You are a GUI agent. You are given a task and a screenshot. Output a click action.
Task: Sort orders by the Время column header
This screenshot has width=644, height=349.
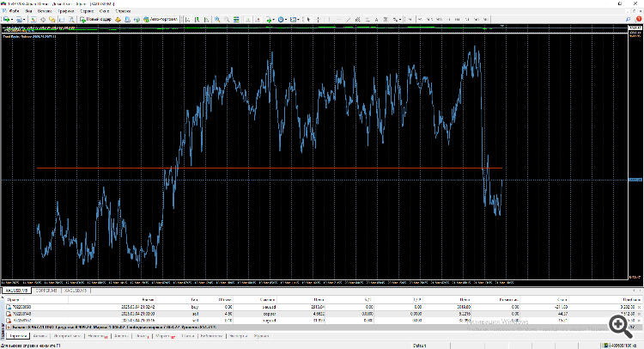coord(149,300)
